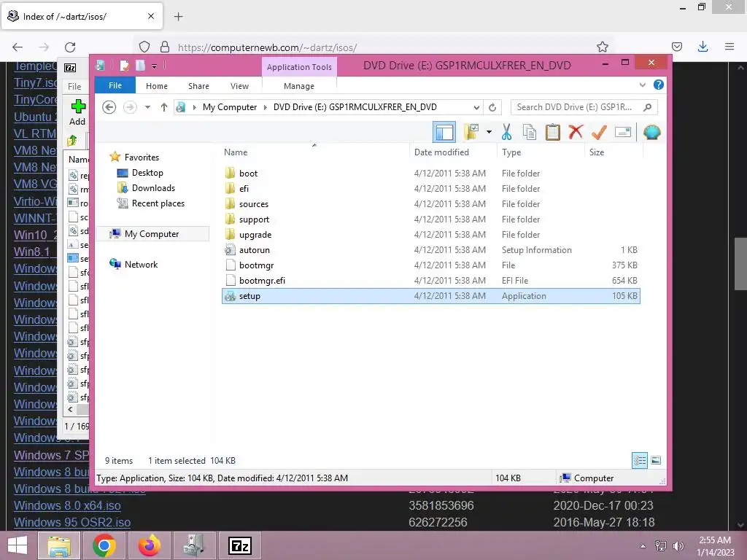The width and height of the screenshot is (747, 560).
Task: Expand the ribbon with the chevron
Action: coord(642,85)
